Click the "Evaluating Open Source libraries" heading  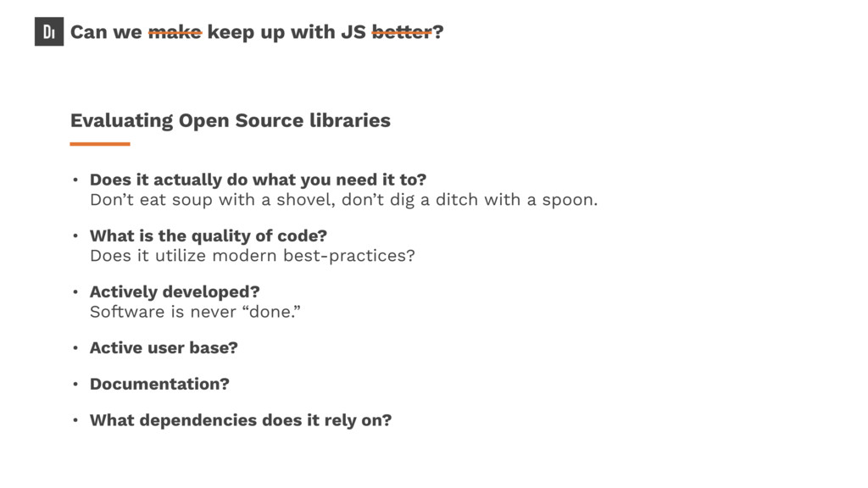pyautogui.click(x=231, y=121)
